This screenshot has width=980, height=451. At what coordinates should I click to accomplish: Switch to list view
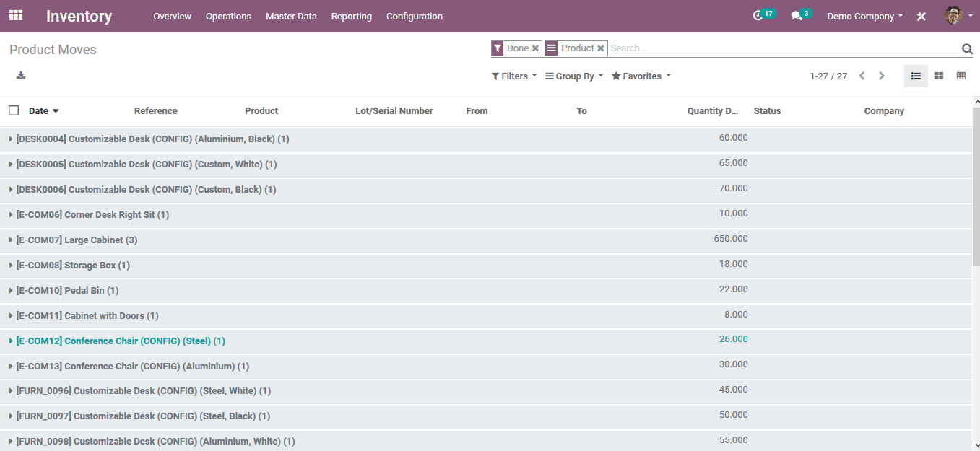[916, 76]
